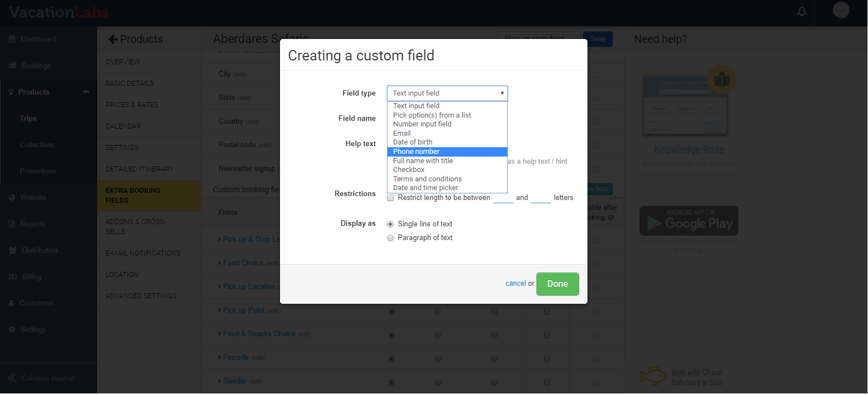Viewport: 868px width, 395px height.
Task: Click the Bookings sidebar icon
Action: point(12,66)
